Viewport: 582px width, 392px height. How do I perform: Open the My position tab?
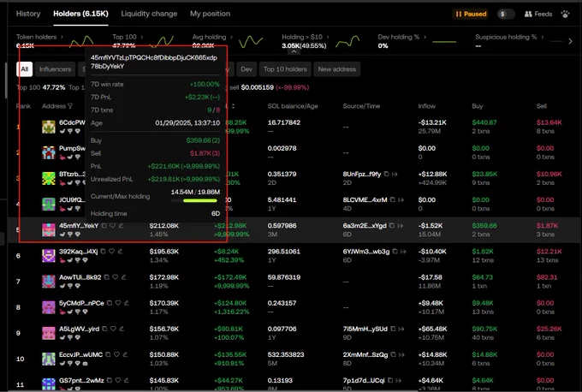click(210, 14)
